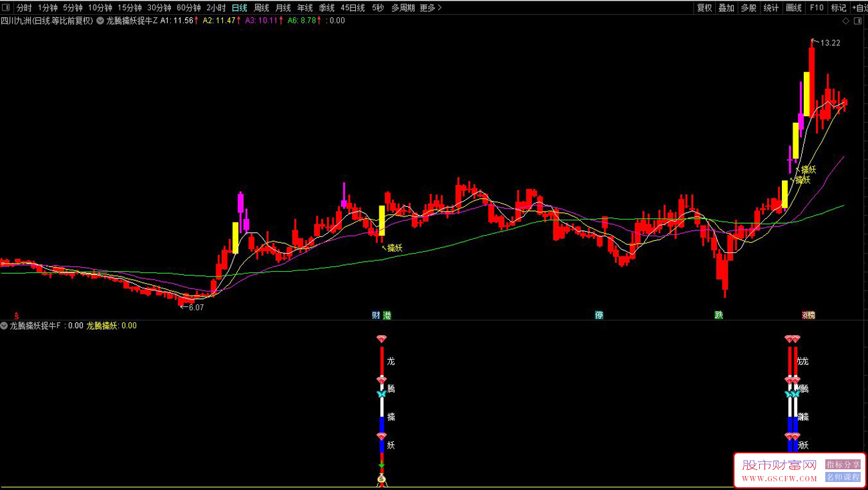Click the 跌 event marker on timeline
The image size is (868, 490).
718,315
